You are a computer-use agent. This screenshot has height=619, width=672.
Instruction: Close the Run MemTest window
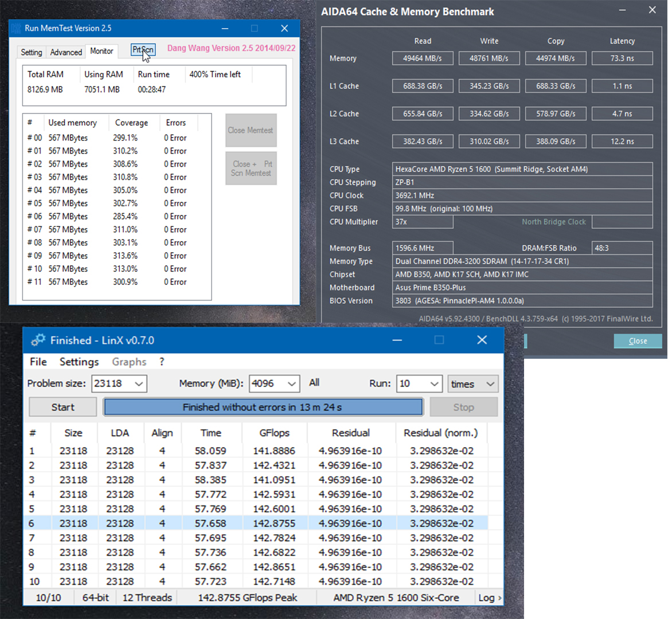[x=284, y=28]
